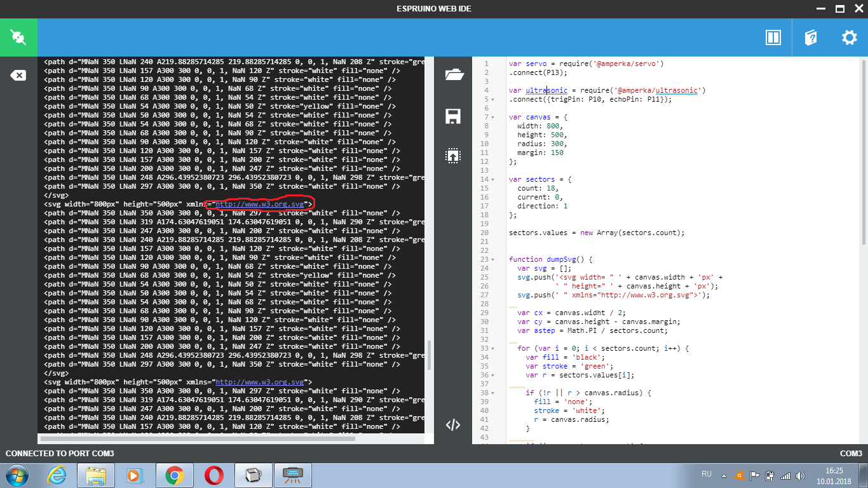
Task: Show hidden tray icons arrow
Action: point(724,475)
